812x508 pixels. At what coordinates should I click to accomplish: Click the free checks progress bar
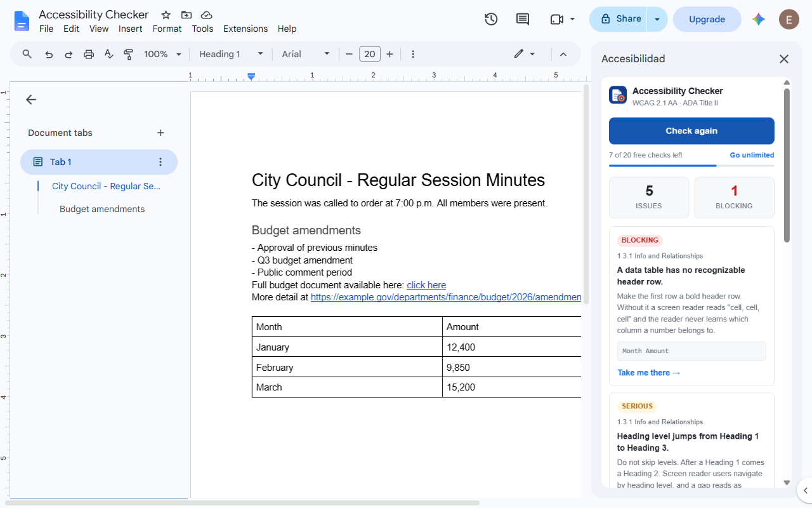point(691,165)
